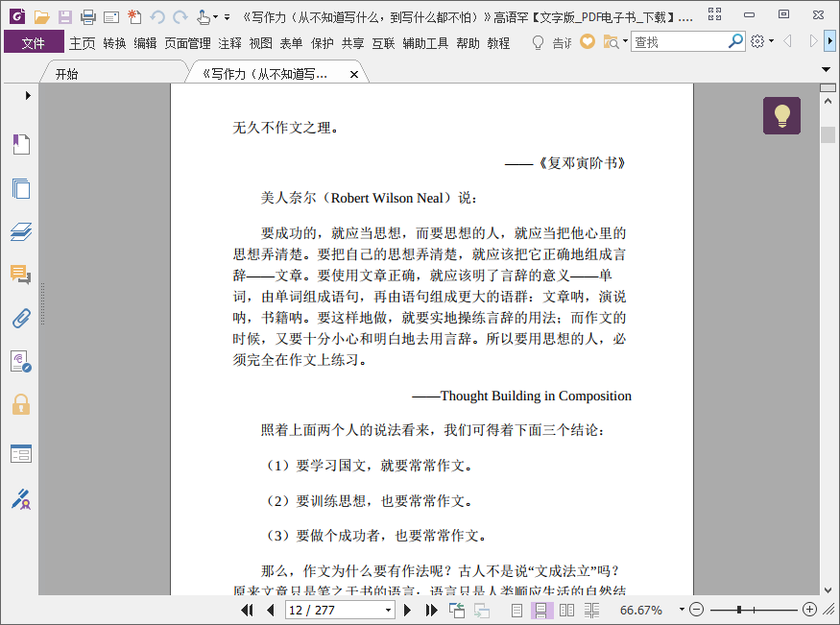Click the email/send document icon

point(111,17)
